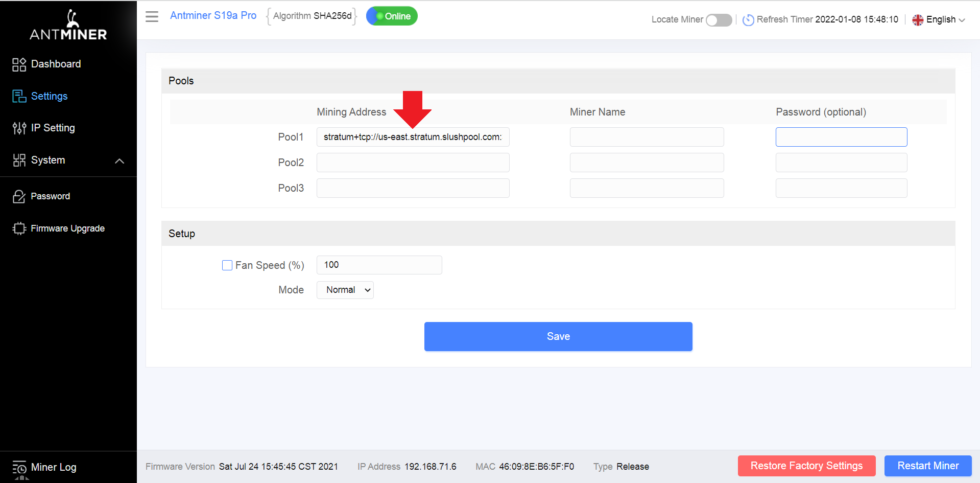Click Pool1 Password field
This screenshot has height=483, width=980.
click(842, 137)
